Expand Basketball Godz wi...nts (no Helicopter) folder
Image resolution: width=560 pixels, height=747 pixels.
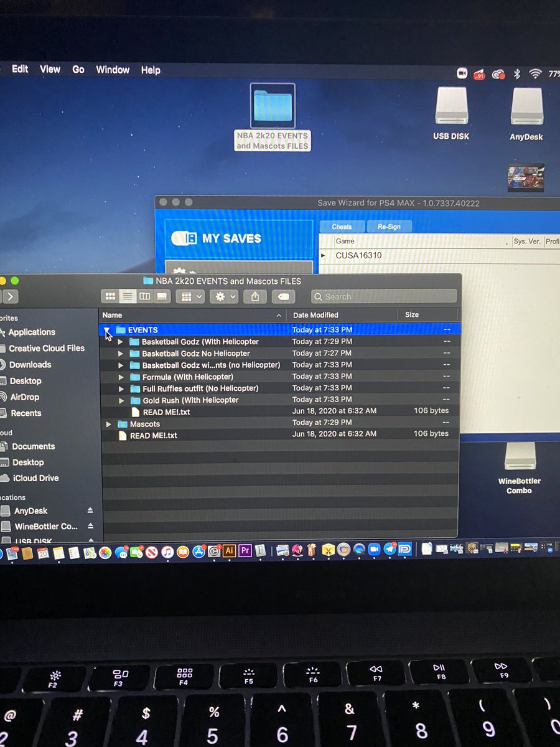[x=121, y=365]
